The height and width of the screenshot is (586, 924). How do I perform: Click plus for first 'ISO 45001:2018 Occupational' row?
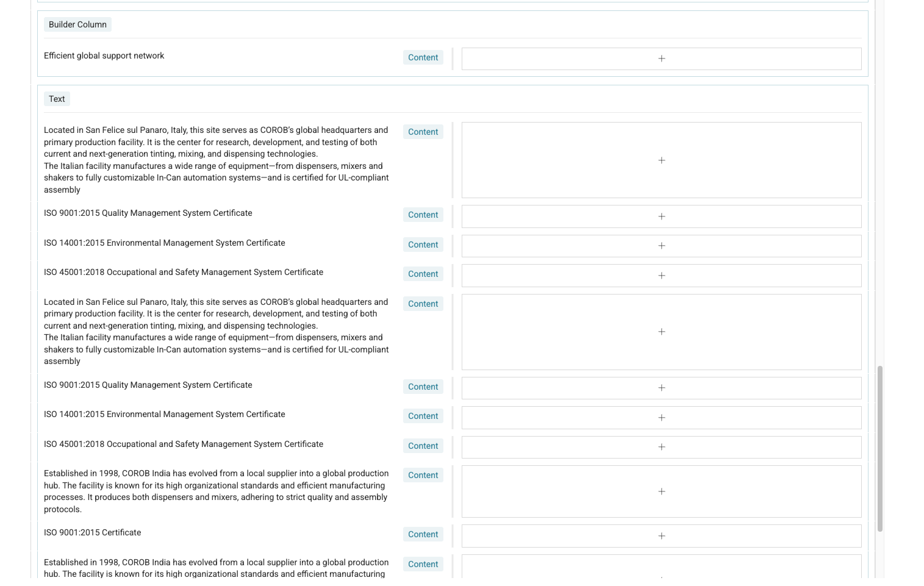pos(661,276)
